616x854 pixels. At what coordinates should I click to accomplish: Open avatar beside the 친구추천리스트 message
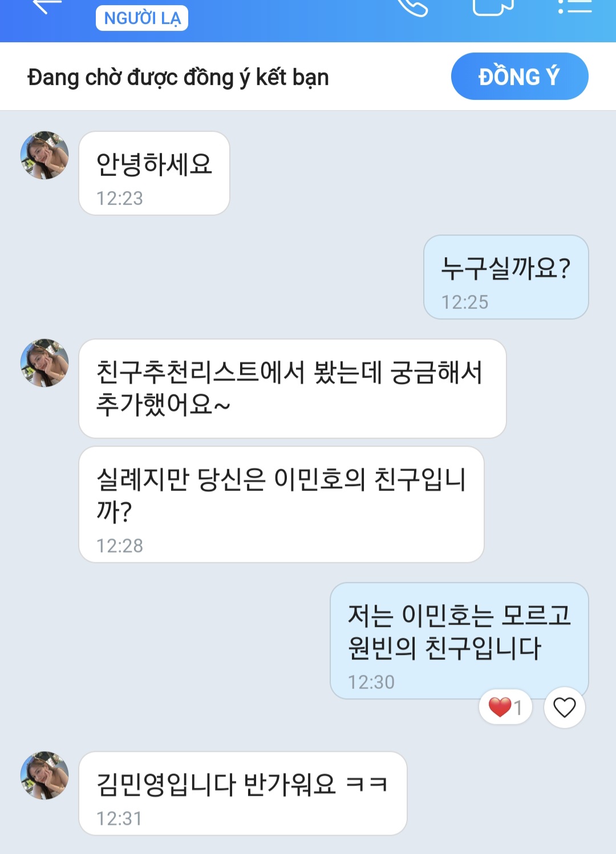(x=44, y=363)
